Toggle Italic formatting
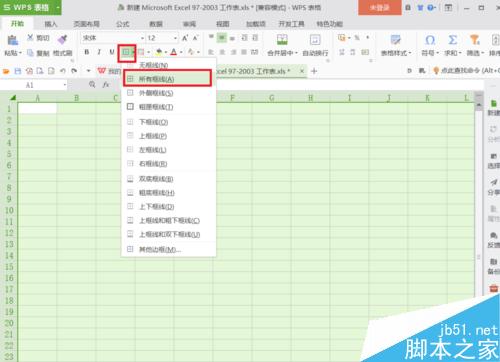 (99, 52)
